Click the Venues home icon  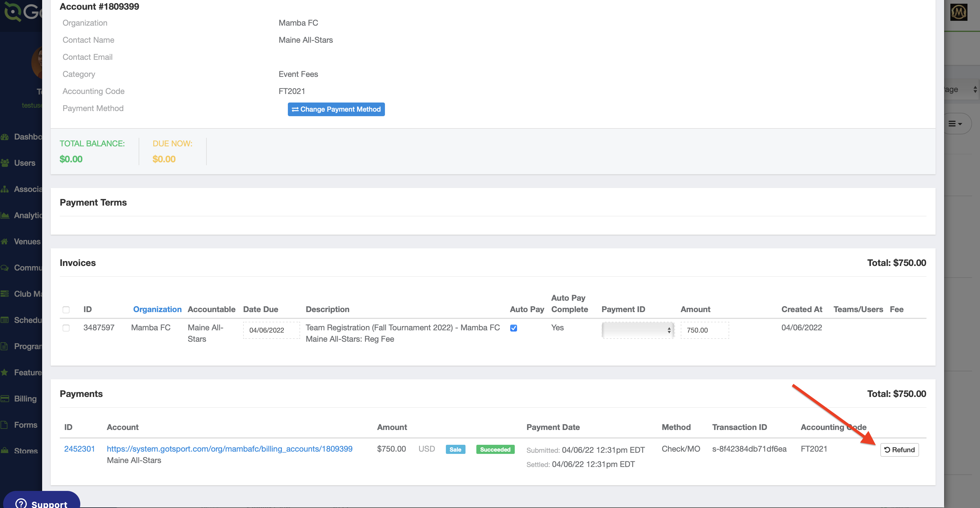point(5,242)
